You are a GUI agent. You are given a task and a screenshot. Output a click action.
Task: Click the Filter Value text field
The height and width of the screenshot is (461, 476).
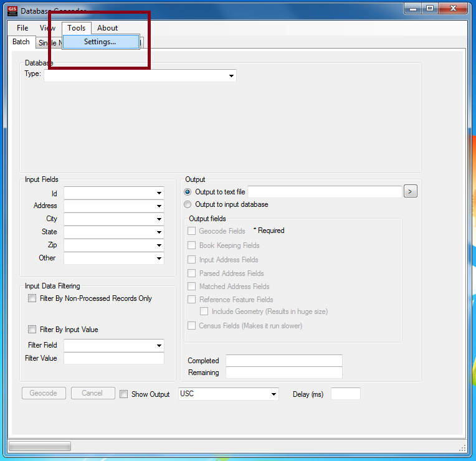(113, 358)
